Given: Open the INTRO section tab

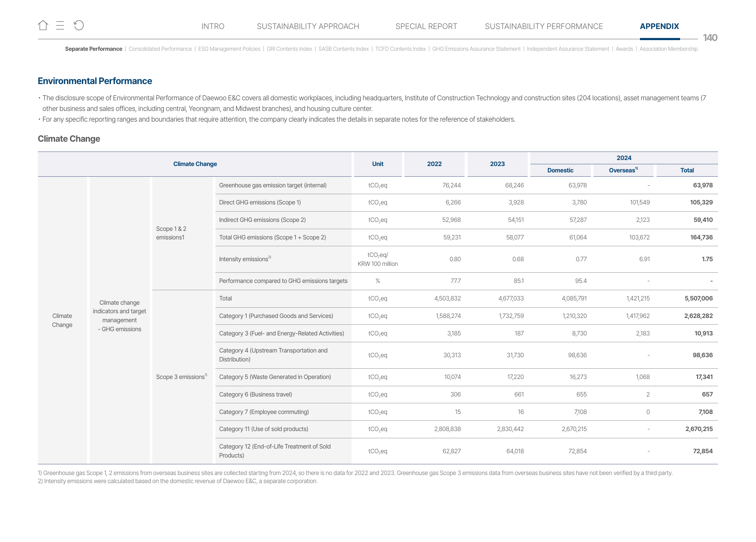Looking at the screenshot, I should [x=213, y=26].
